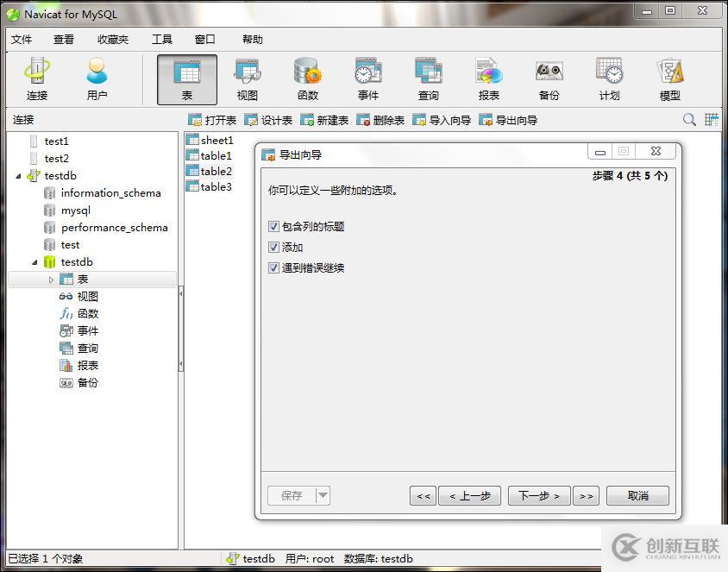Select the test1 connection
The height and width of the screenshot is (572, 728).
[x=49, y=141]
